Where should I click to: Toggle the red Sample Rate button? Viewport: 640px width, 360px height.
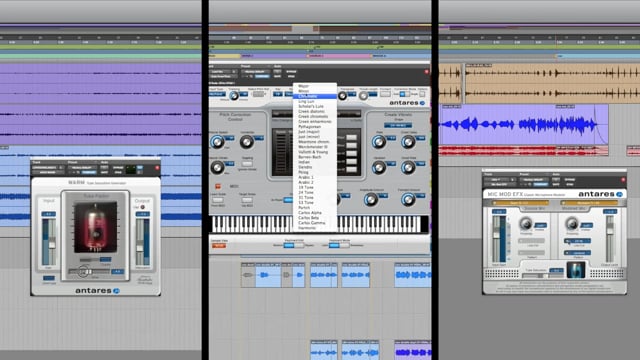pos(219,246)
